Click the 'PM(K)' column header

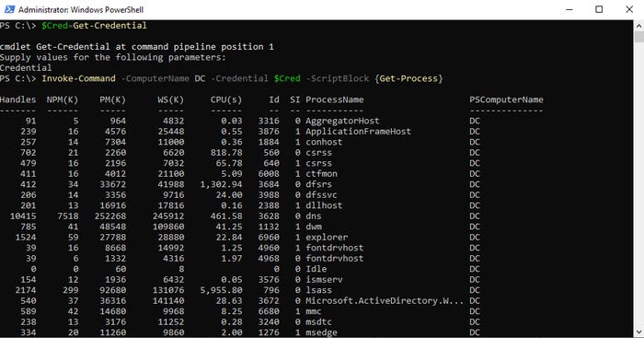click(113, 99)
